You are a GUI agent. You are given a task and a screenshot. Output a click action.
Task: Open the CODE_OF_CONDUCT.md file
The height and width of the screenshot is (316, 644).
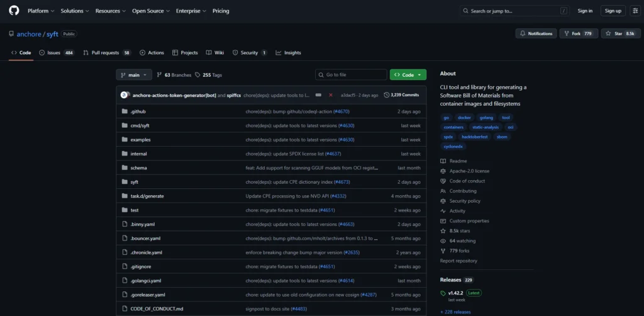coord(157,308)
